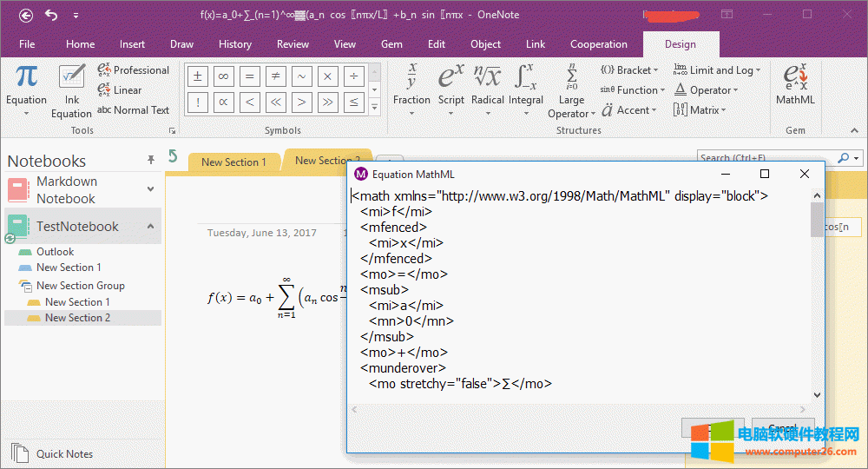Screen dimensions: 868x469
Task: Click the Equation pi icon
Action: click(x=26, y=78)
